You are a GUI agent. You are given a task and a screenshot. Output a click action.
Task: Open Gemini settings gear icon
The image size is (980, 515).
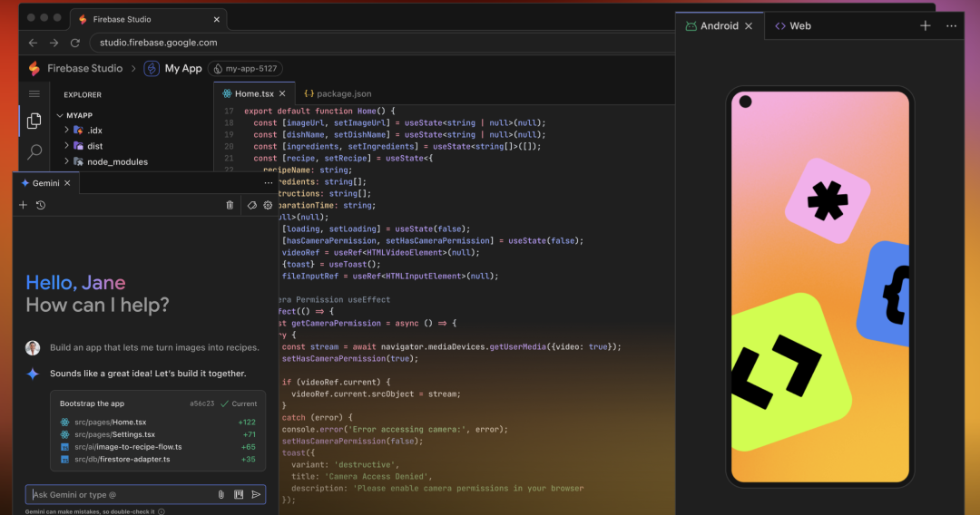(268, 205)
